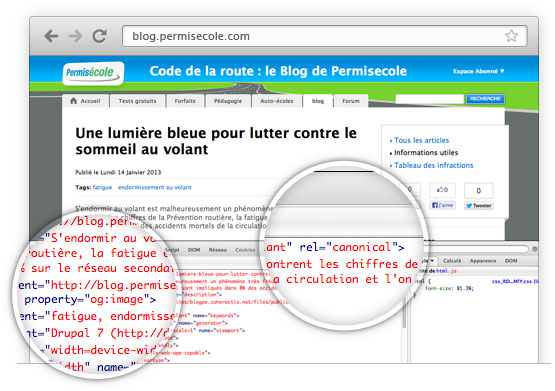Bookmark the page with the star icon
Screen dimensions: 555x391
pyautogui.click(x=511, y=36)
